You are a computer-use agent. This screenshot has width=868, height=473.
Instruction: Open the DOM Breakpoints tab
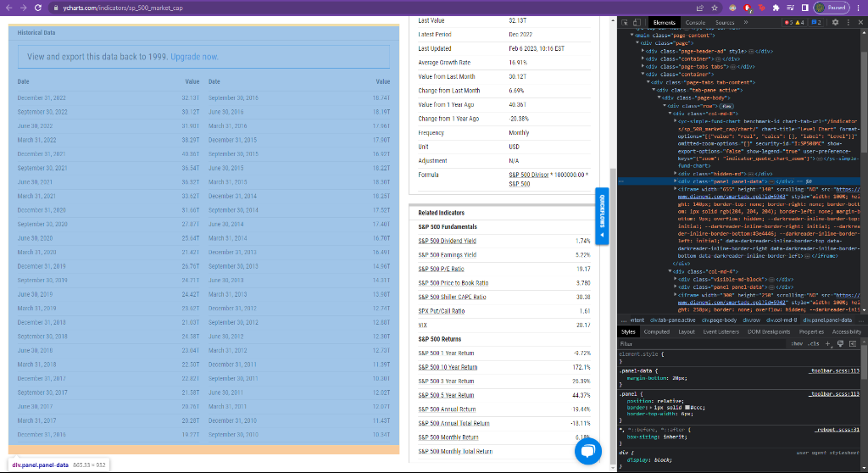pos(768,331)
